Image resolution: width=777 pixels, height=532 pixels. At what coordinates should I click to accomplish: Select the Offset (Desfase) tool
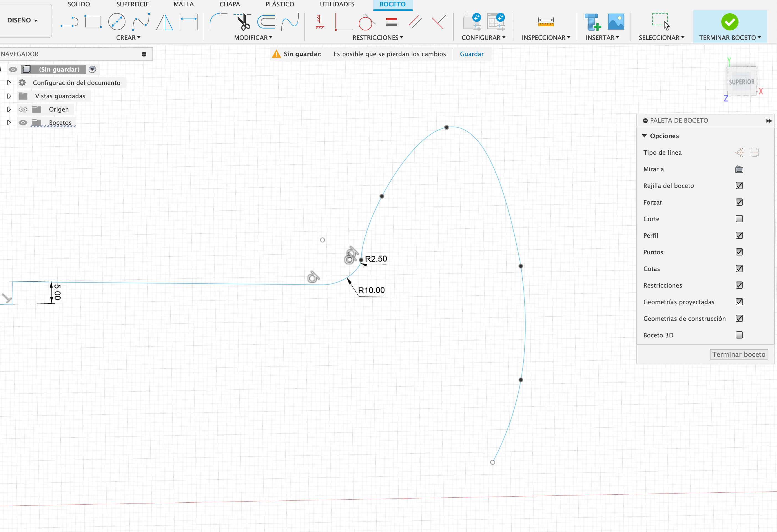pyautogui.click(x=266, y=22)
